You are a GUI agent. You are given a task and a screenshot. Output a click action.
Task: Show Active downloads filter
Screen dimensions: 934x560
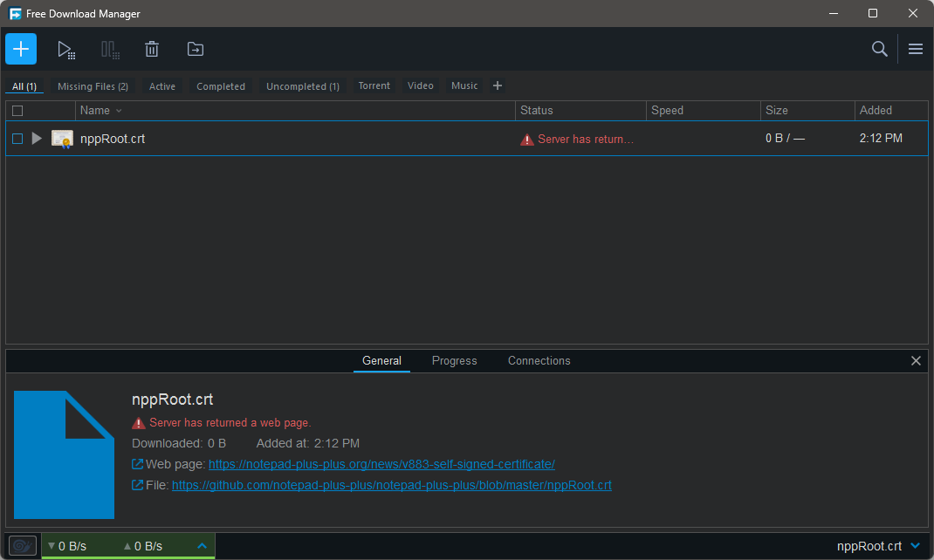(x=162, y=86)
